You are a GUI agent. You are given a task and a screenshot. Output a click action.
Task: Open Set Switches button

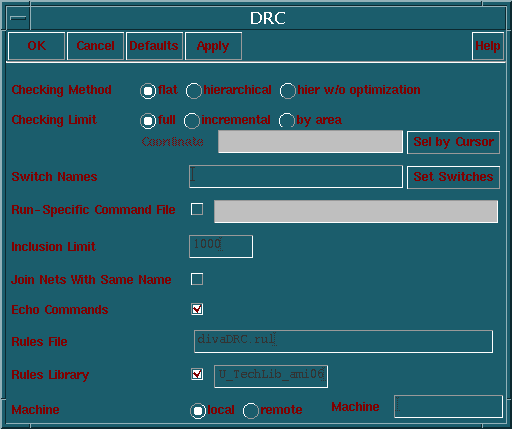pos(453,177)
